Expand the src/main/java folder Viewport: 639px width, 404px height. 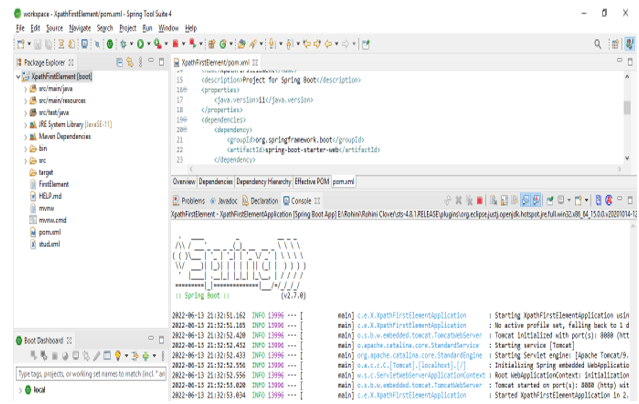click(x=25, y=89)
